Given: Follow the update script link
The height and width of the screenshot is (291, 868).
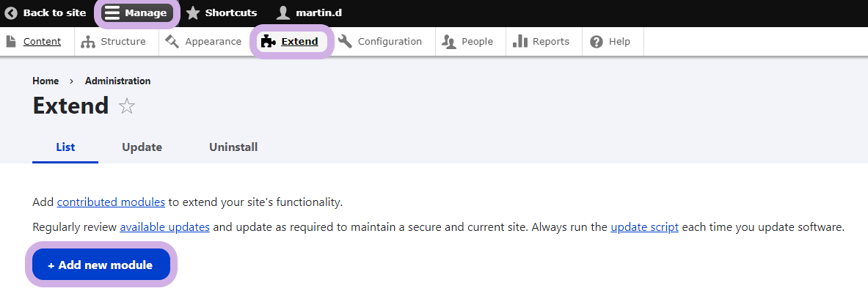Looking at the screenshot, I should (644, 227).
